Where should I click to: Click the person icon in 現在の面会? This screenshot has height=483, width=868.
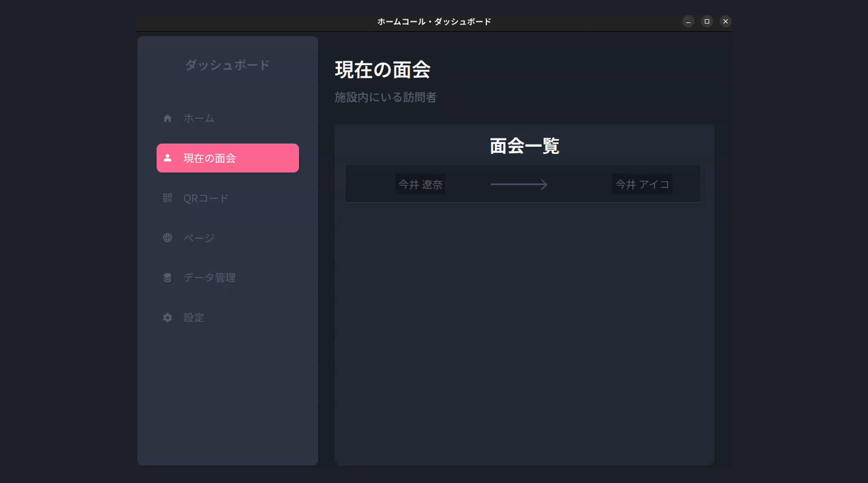click(168, 158)
